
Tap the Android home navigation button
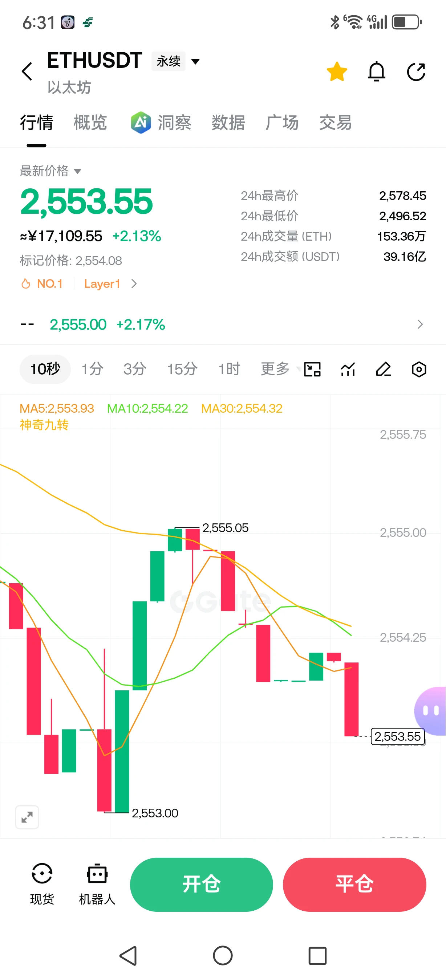click(223, 955)
